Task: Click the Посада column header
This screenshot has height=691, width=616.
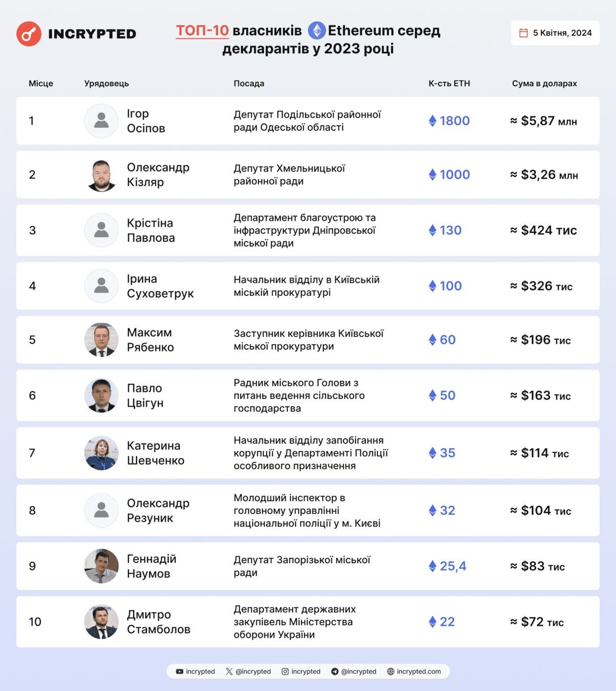Action: pyautogui.click(x=249, y=84)
